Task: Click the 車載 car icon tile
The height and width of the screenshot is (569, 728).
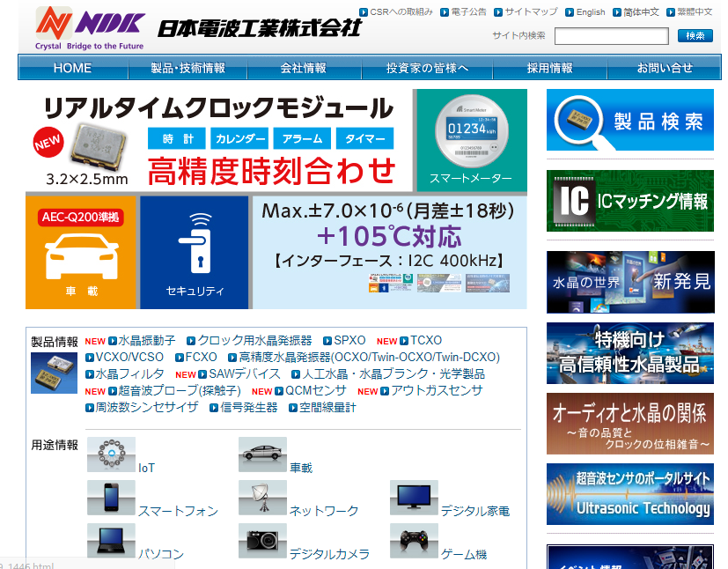Action: [x=81, y=252]
